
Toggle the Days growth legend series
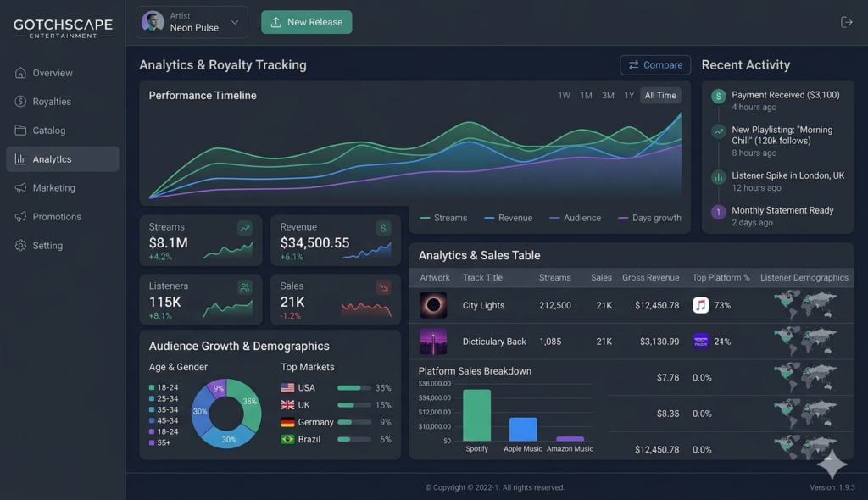[649, 218]
